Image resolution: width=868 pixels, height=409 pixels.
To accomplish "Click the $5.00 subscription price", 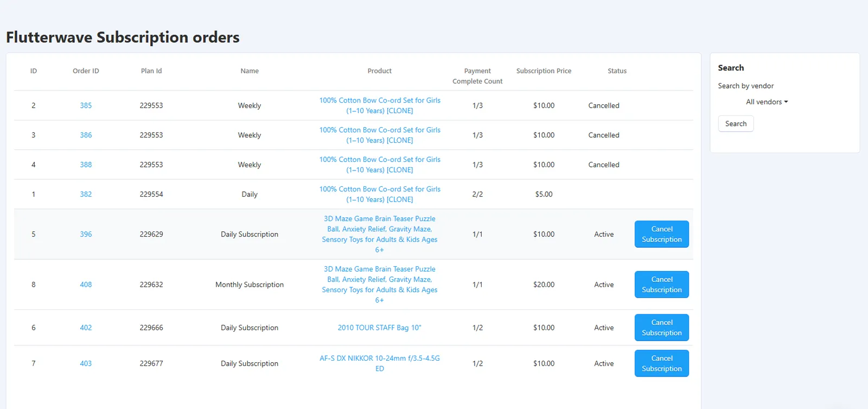I will coord(544,194).
